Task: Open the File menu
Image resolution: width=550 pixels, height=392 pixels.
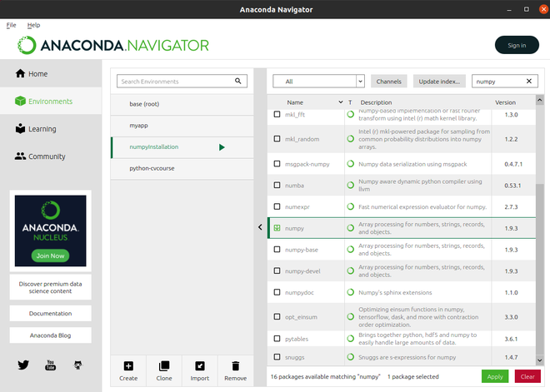Action: pos(11,25)
